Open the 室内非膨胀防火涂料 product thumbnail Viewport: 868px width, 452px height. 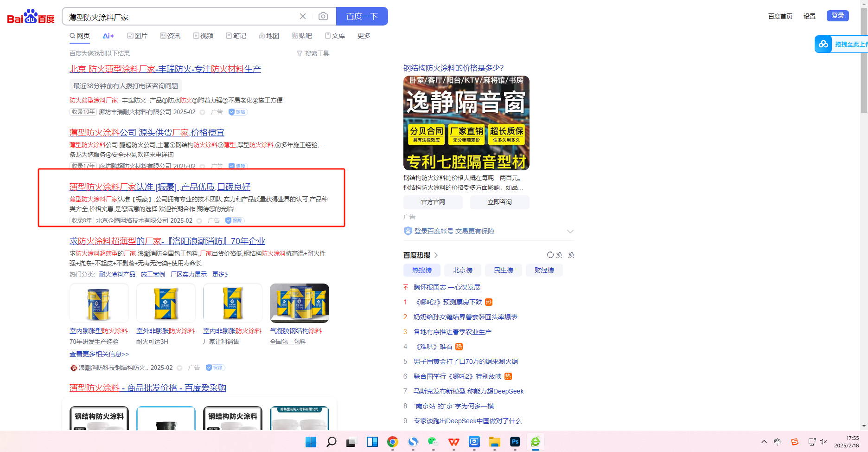click(x=233, y=303)
